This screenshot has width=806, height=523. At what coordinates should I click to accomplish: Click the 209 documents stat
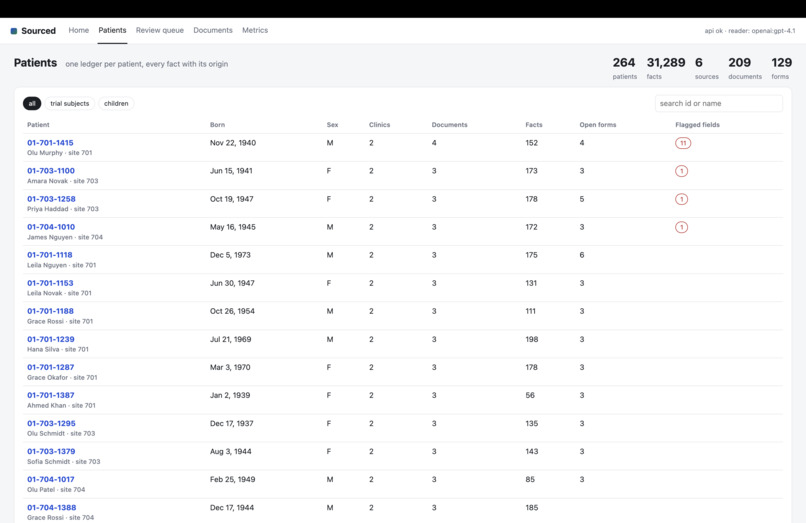tap(745, 68)
